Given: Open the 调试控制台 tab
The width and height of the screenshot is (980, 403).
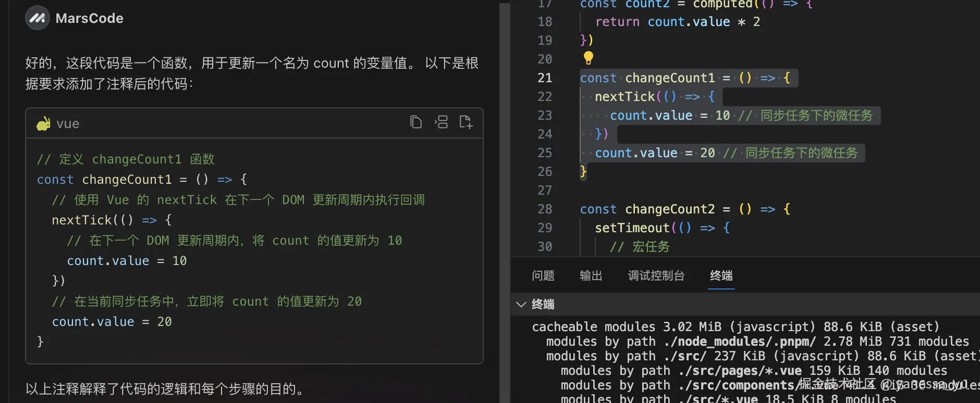Looking at the screenshot, I should coord(656,275).
